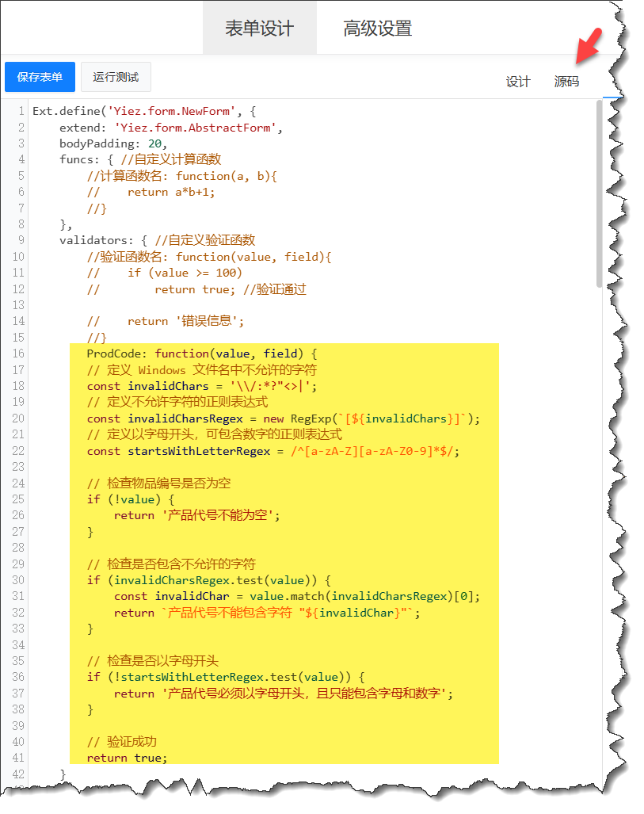Viewport: 644px width, 814px height.
Task: Click line number 16 in the gutter
Action: pyautogui.click(x=18, y=353)
